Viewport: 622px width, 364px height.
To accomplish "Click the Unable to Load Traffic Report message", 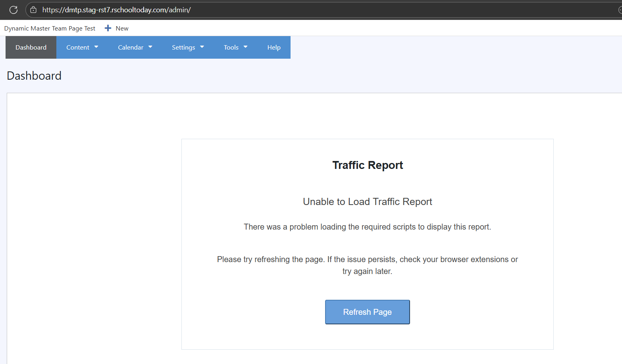I will tap(368, 201).
